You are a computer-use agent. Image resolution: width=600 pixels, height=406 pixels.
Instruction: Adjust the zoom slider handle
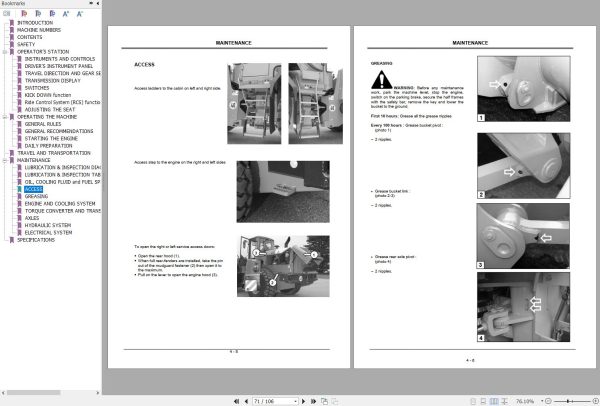coord(568,401)
